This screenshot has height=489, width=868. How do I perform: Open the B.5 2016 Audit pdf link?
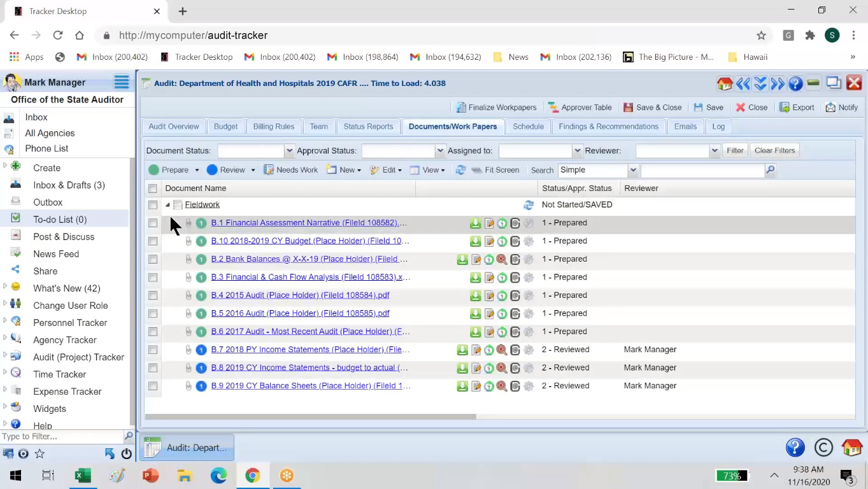pos(300,313)
